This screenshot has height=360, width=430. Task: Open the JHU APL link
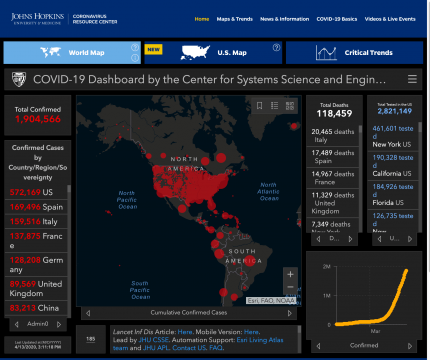(x=156, y=348)
